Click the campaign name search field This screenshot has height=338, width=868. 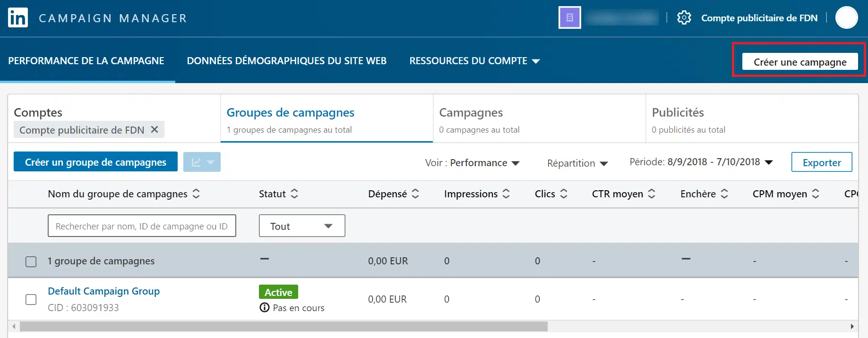(142, 226)
